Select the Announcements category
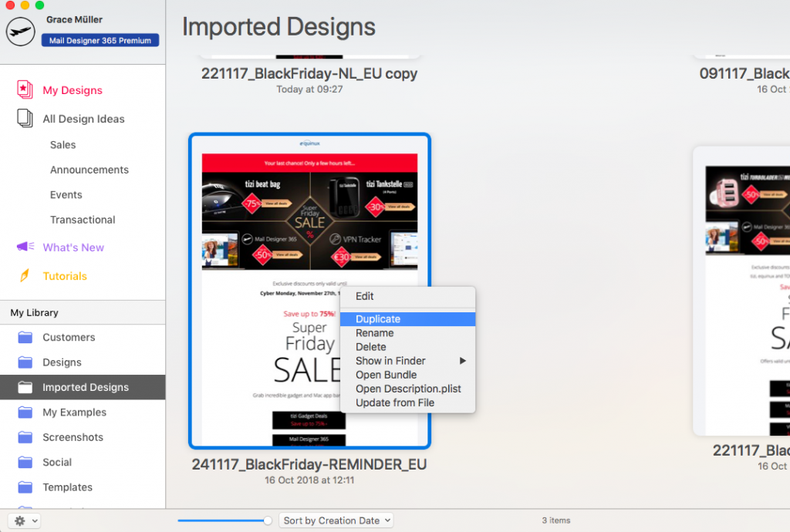Screen dimensions: 790x532 pos(89,170)
